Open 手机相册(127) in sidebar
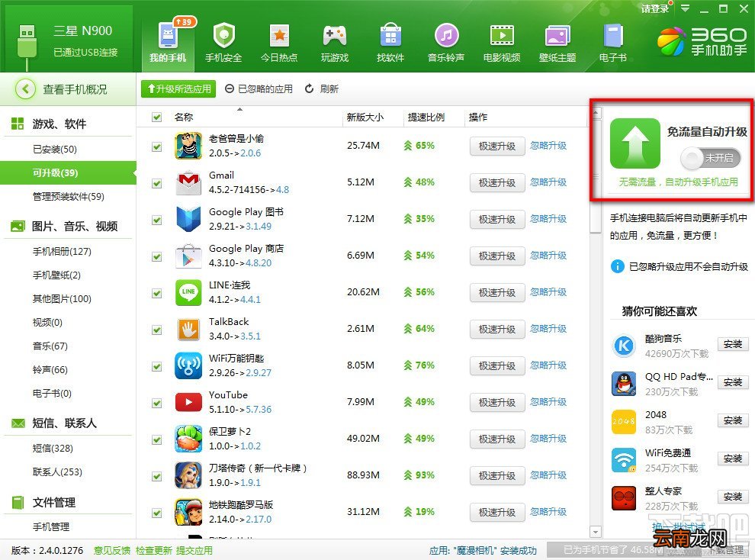Viewport: 755px width, 560px height. pos(62,251)
